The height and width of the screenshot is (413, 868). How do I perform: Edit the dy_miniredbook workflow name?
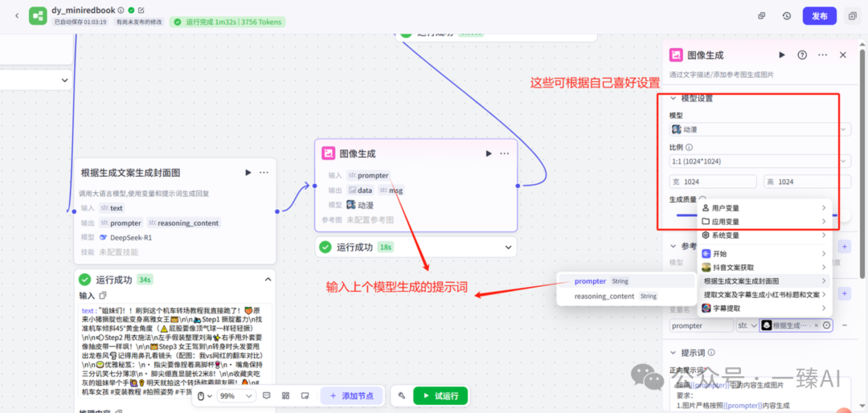tap(141, 10)
